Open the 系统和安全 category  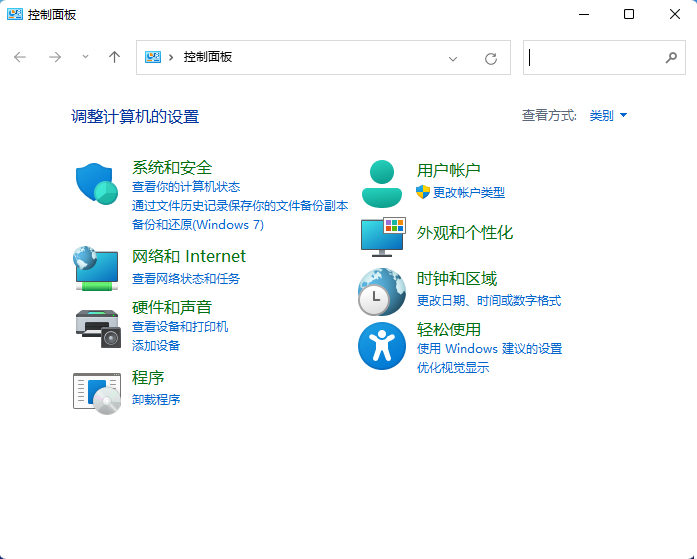pyautogui.click(x=172, y=168)
